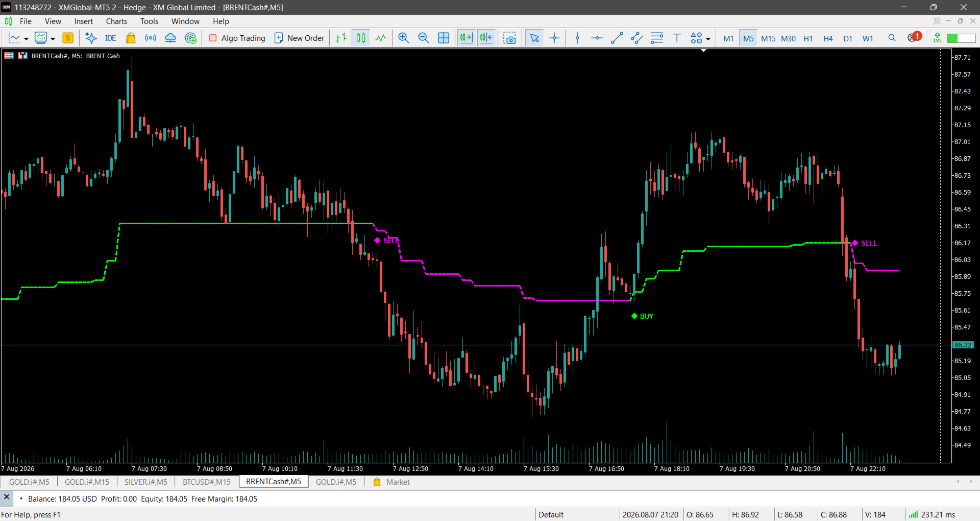Click the New Order button
This screenshot has width=980, height=521.
tap(299, 38)
